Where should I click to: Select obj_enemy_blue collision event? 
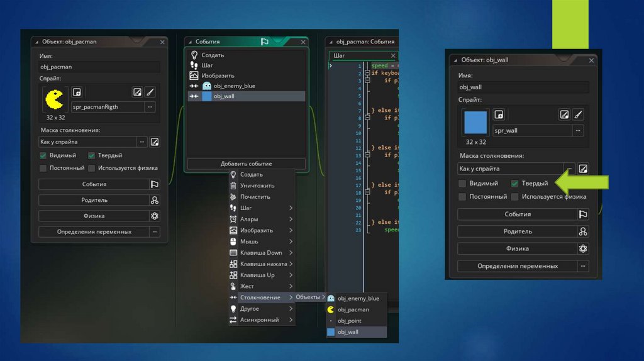tap(247, 86)
